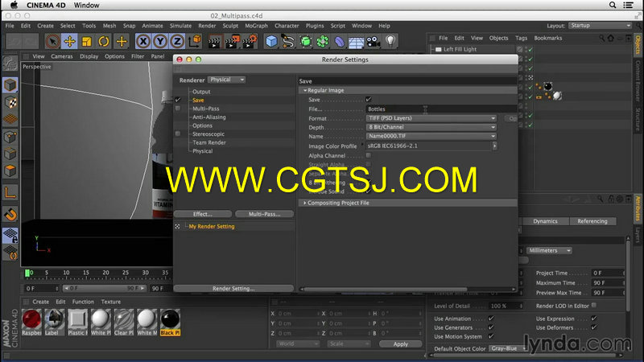644x362 pixels.
Task: Switch to the Dynamics tab
Action: [545, 221]
